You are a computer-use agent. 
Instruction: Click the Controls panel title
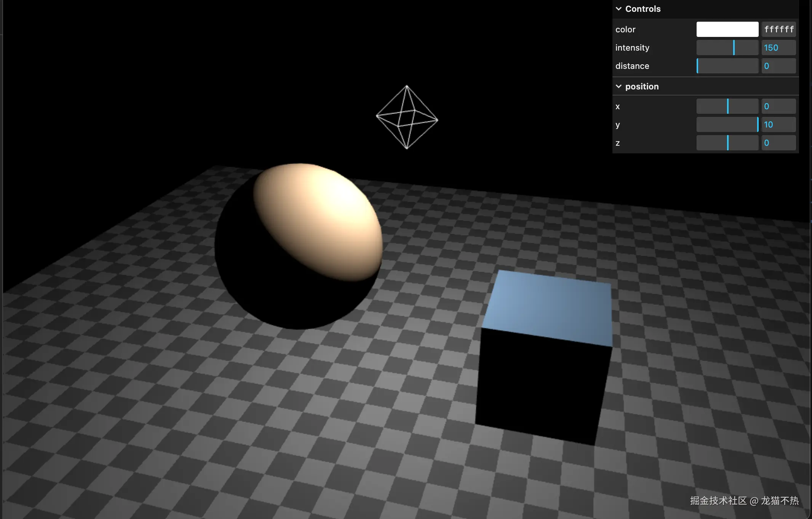click(x=643, y=9)
